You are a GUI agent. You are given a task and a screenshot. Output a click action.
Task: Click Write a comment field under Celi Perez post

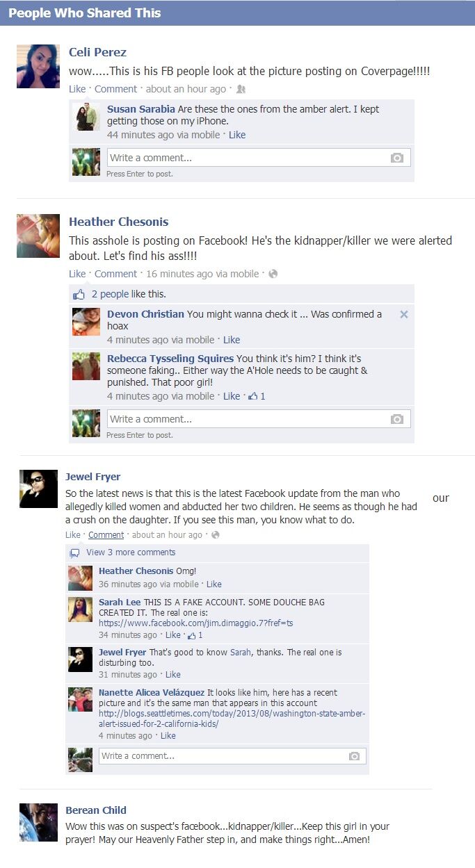258,158
